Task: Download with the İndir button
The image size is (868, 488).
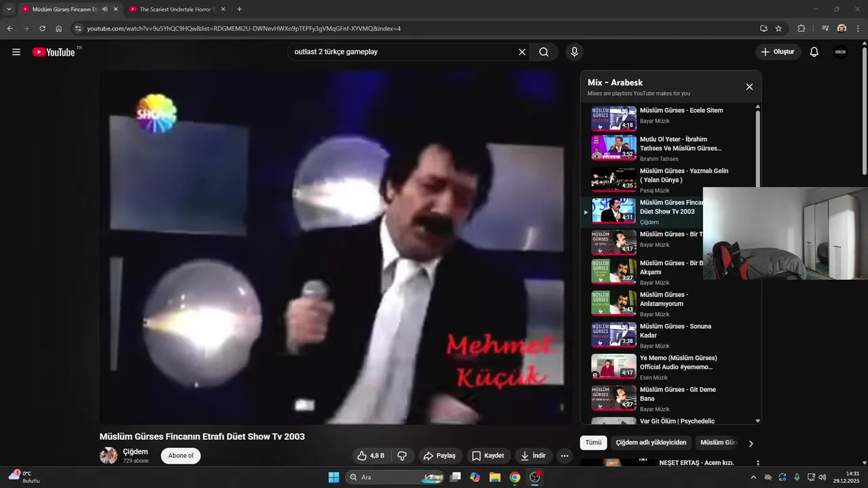Action: [x=533, y=456]
